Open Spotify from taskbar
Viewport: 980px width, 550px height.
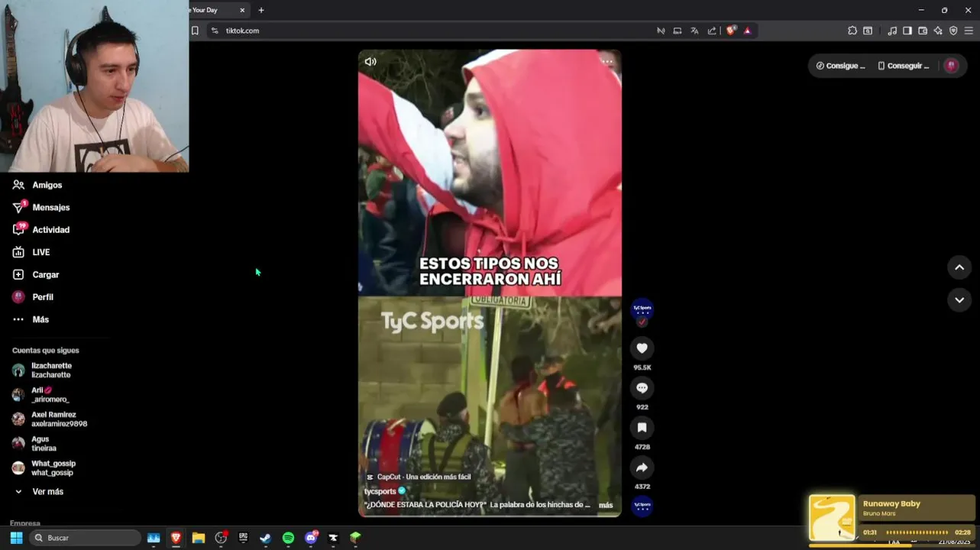288,538
